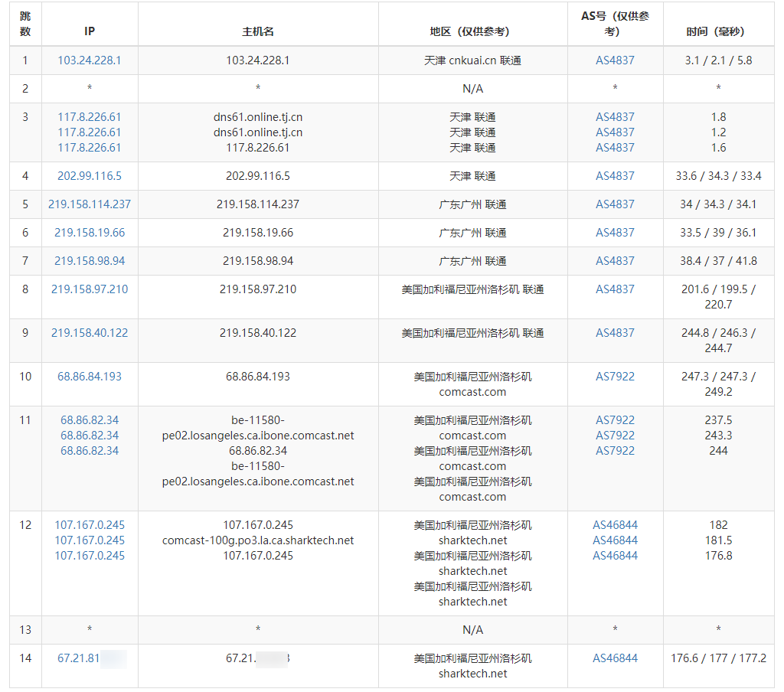Open the first 107.167.0.245 link in hop 12
Screen dimensions: 784x692
(90, 525)
